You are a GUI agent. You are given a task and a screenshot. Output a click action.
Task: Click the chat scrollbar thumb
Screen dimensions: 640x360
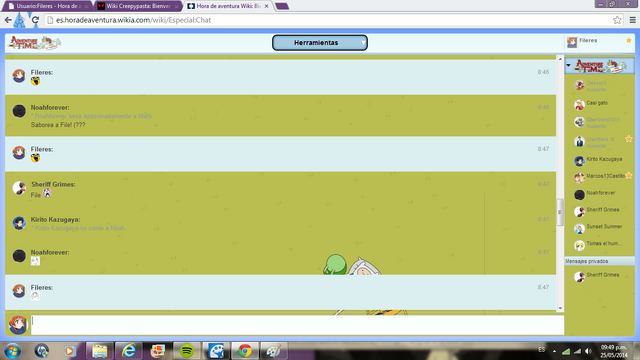click(560, 212)
